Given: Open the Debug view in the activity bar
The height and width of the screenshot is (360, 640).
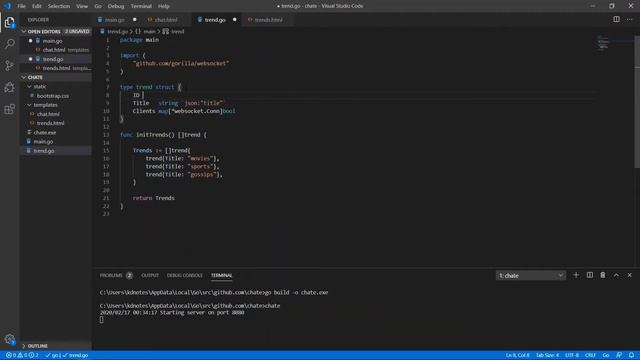Looking at the screenshot, I should (9, 87).
